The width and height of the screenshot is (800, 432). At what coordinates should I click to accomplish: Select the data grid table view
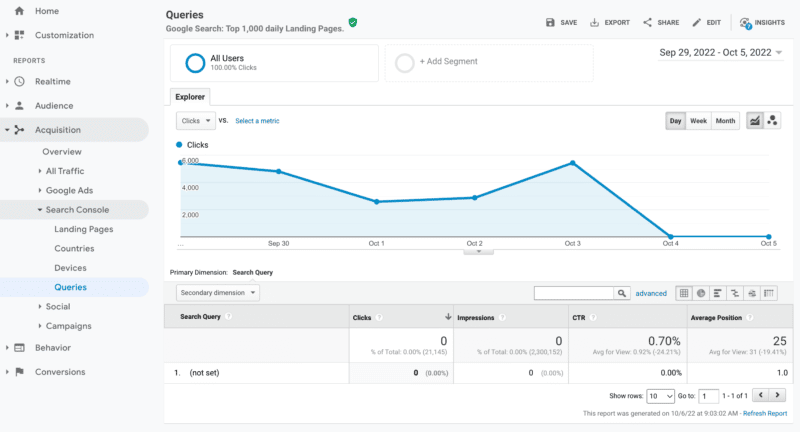tap(684, 293)
